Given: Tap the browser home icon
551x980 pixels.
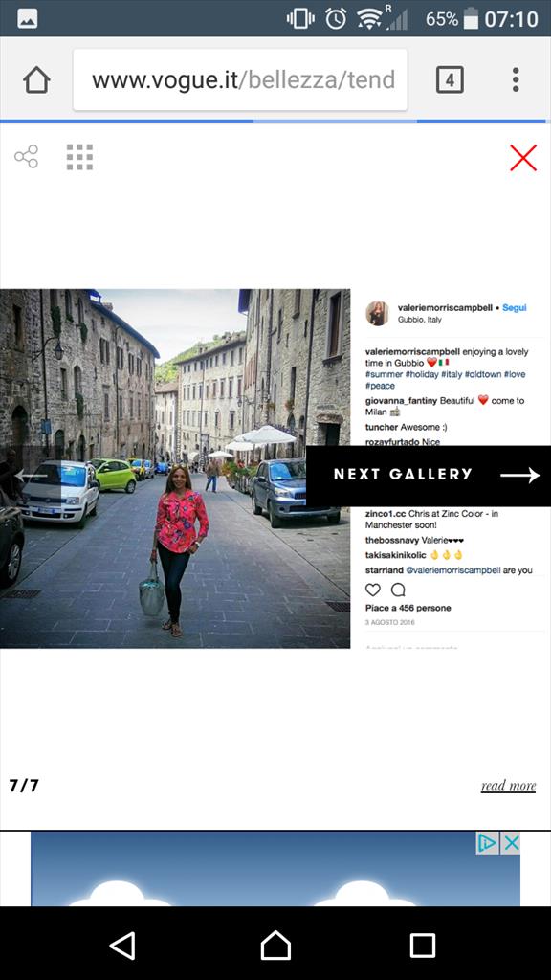Looking at the screenshot, I should point(36,80).
